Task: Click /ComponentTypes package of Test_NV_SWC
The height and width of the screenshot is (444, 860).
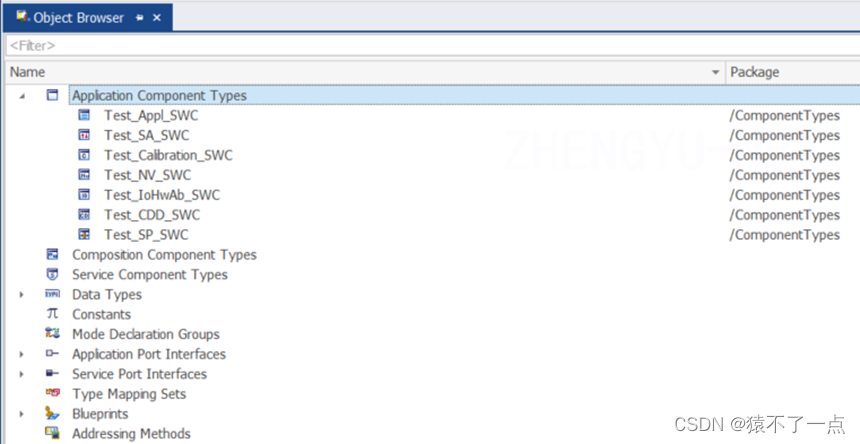Action: tap(784, 175)
